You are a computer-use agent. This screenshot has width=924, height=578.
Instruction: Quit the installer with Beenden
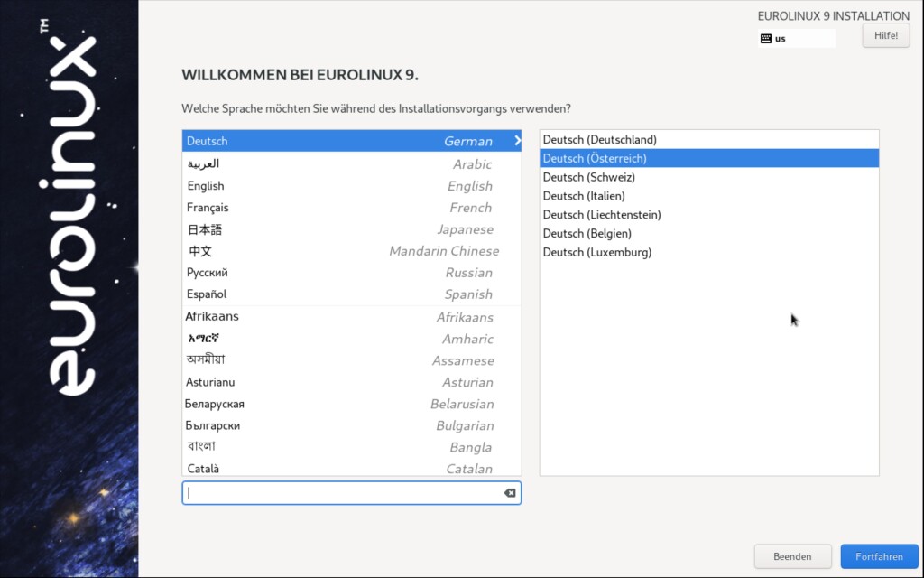[792, 556]
